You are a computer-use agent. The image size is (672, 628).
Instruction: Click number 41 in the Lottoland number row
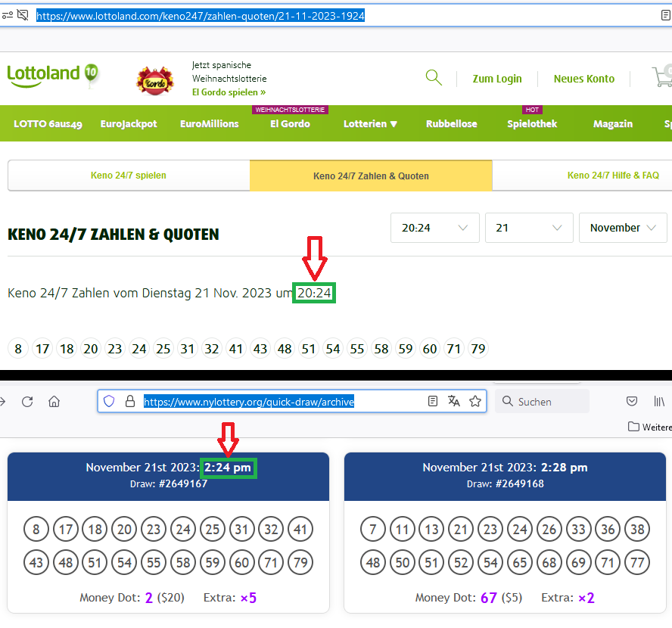(x=236, y=349)
